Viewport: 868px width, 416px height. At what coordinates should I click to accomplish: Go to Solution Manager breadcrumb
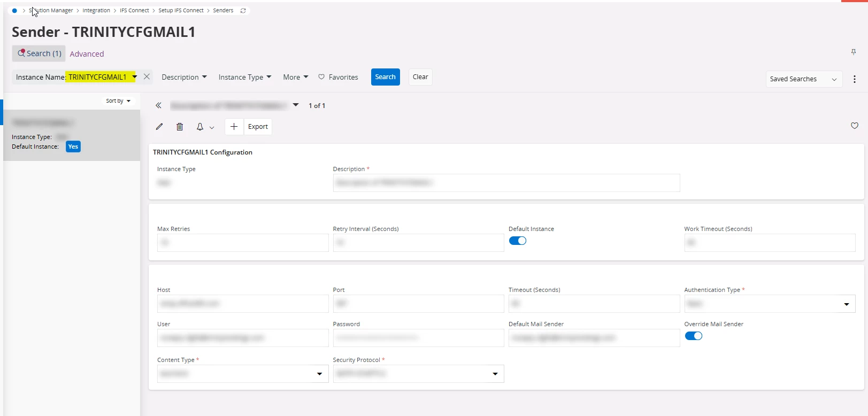point(51,11)
